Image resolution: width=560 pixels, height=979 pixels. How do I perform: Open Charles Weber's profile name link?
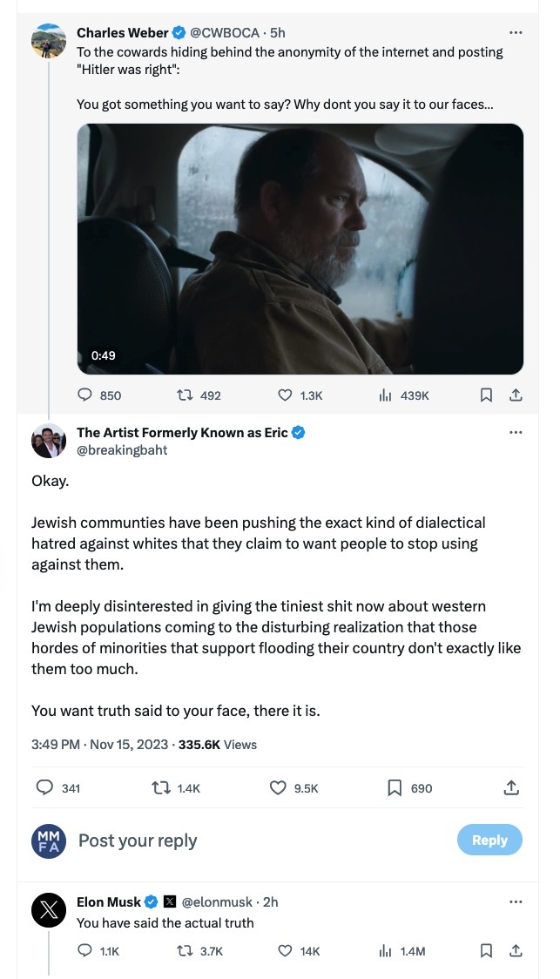tap(122, 33)
